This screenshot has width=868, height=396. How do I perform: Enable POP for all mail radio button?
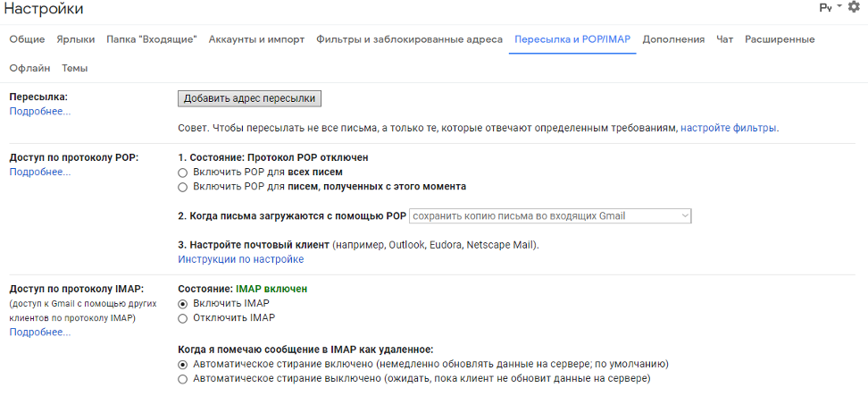click(183, 172)
